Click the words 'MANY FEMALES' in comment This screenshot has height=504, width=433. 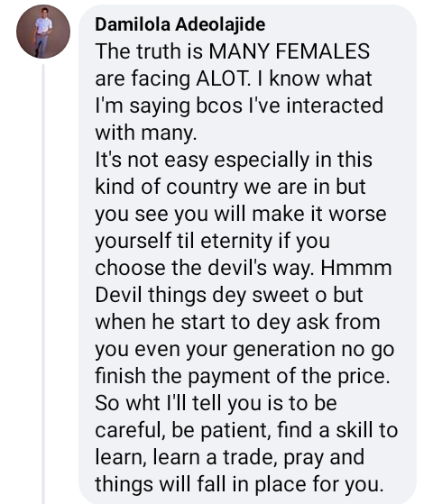coord(290,51)
